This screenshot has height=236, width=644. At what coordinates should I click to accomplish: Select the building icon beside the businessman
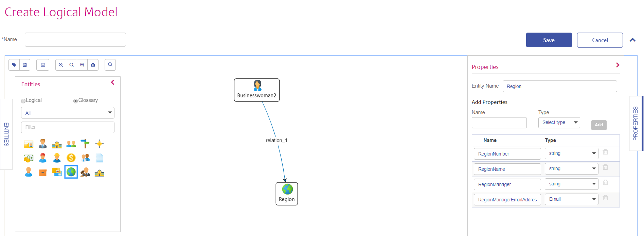(57, 144)
